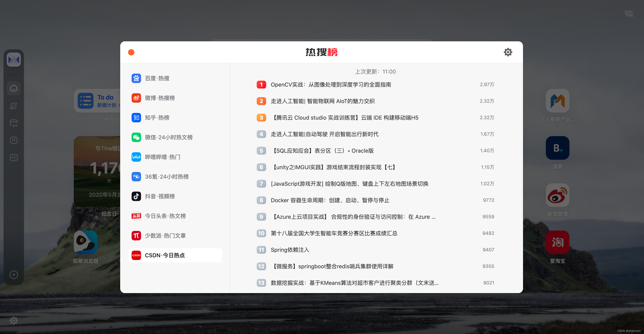Open the Sina Weibo desktop shortcut
644x334 pixels.
coord(557,195)
